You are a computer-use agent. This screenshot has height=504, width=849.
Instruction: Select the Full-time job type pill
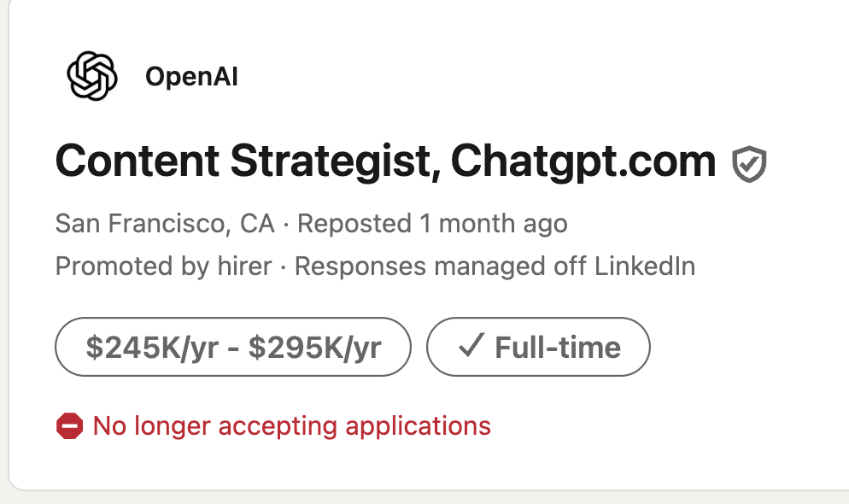click(x=538, y=347)
